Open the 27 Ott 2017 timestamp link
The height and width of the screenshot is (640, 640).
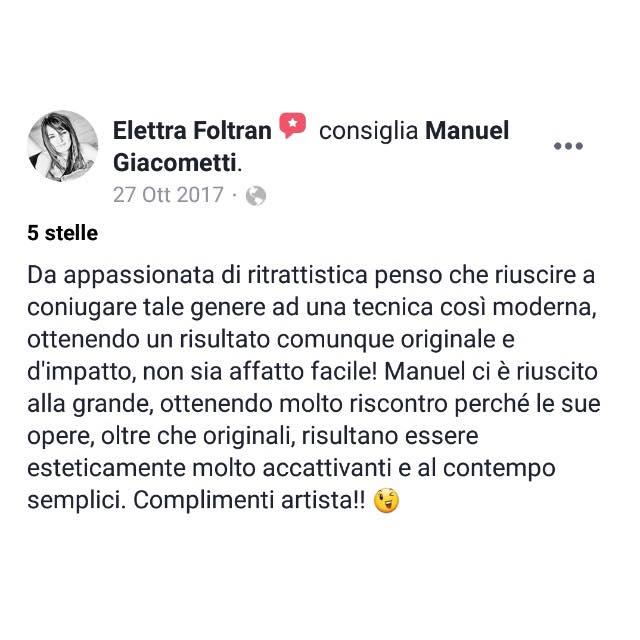168,195
